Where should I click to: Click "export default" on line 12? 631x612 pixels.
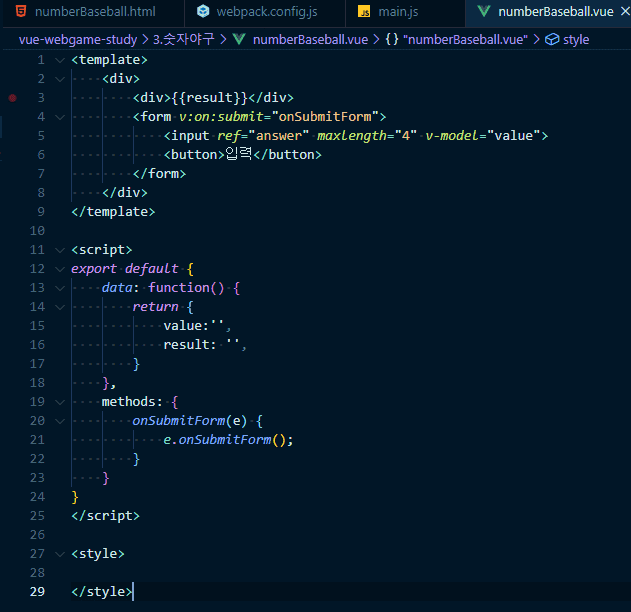tap(125, 269)
